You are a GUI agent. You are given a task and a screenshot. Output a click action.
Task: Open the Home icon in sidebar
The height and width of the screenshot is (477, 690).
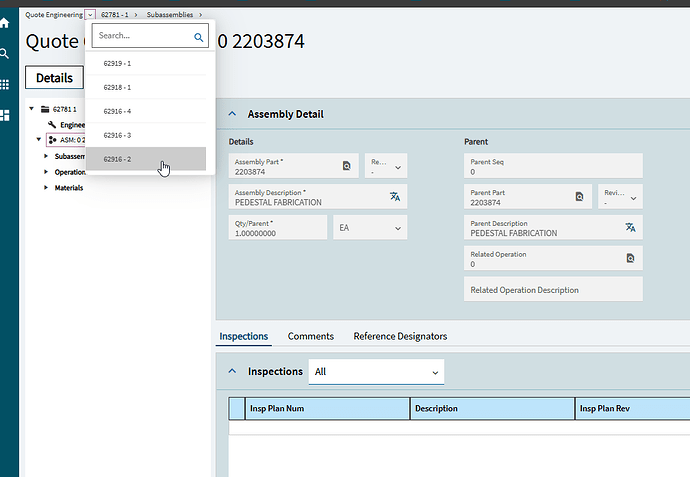pyautogui.click(x=4, y=23)
